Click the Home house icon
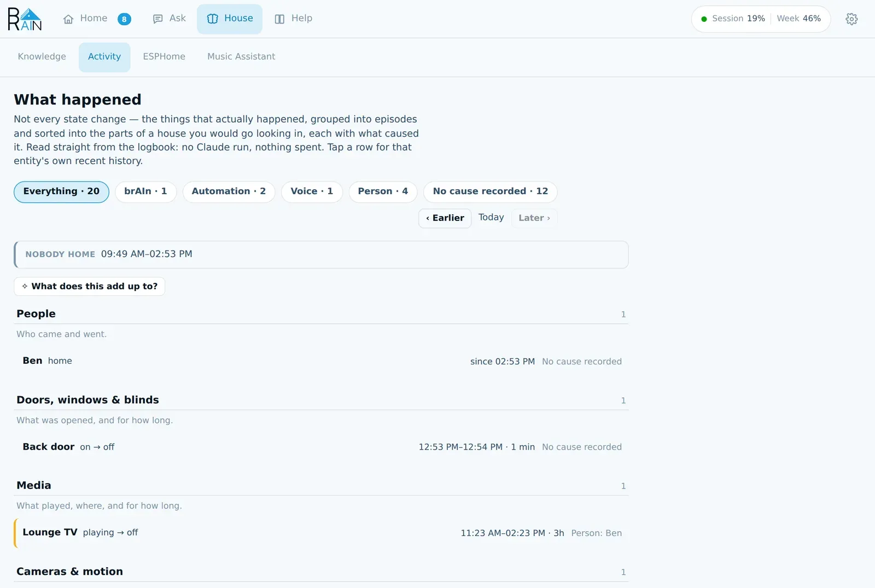The image size is (875, 588). click(68, 19)
